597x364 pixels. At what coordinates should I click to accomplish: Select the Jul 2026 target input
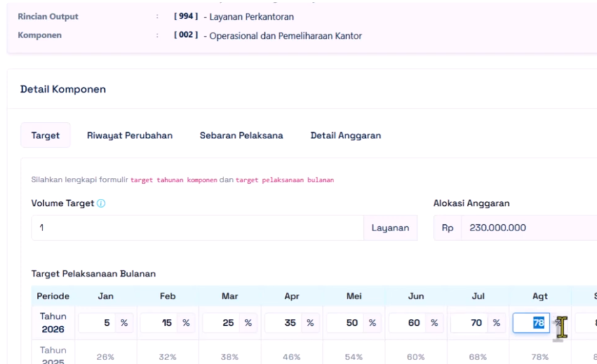[469, 323]
